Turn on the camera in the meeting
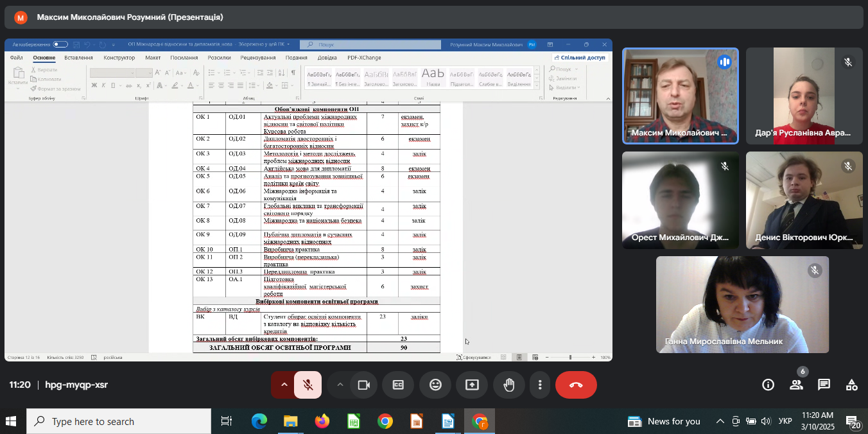 tap(364, 385)
